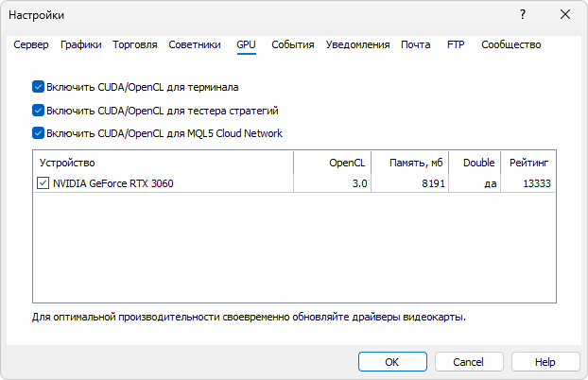Click the help question mark icon
This screenshot has height=380, width=588.
click(523, 15)
